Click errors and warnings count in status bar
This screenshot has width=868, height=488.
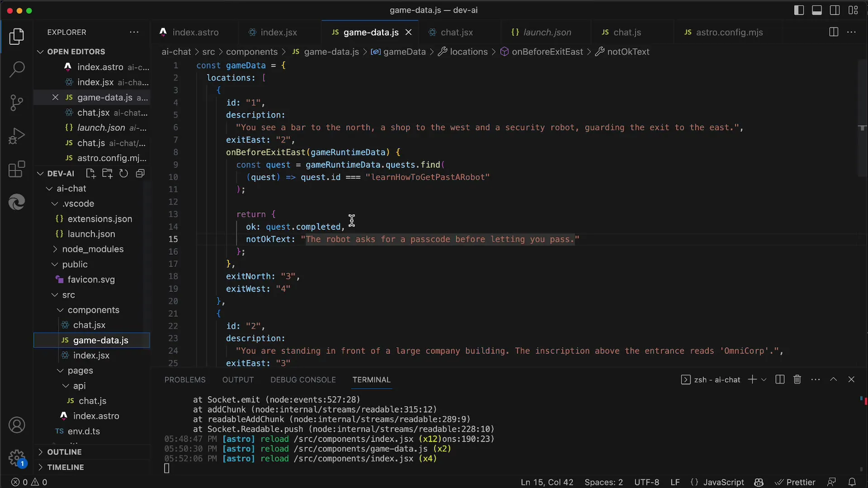coord(29,482)
